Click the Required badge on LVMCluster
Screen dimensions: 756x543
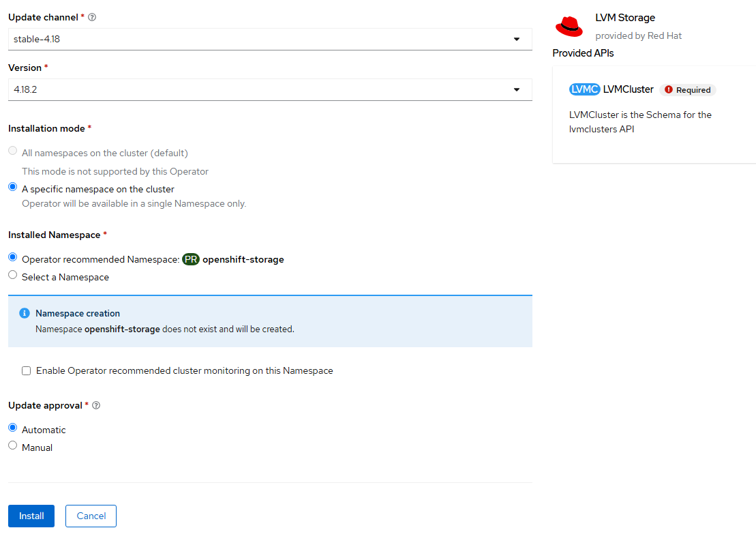[x=687, y=89]
